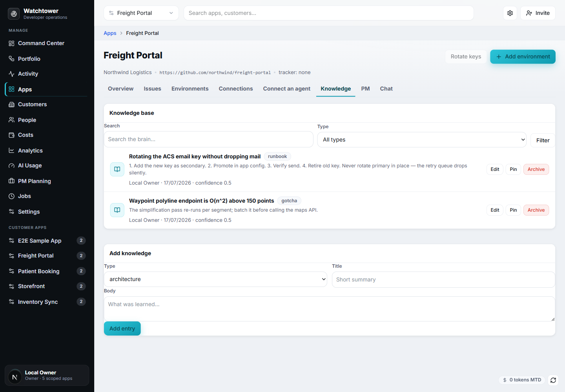
Task: Click the Analytics chart icon
Action: click(x=11, y=151)
